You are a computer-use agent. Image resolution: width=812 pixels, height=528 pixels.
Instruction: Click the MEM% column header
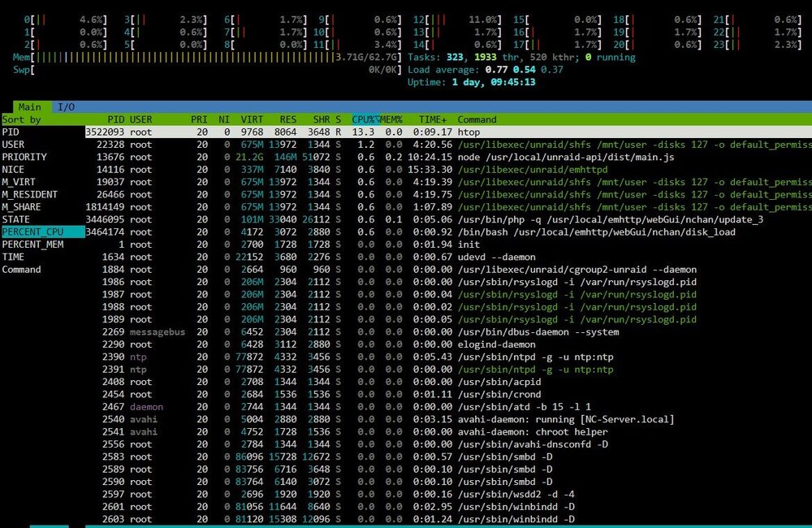(x=391, y=119)
